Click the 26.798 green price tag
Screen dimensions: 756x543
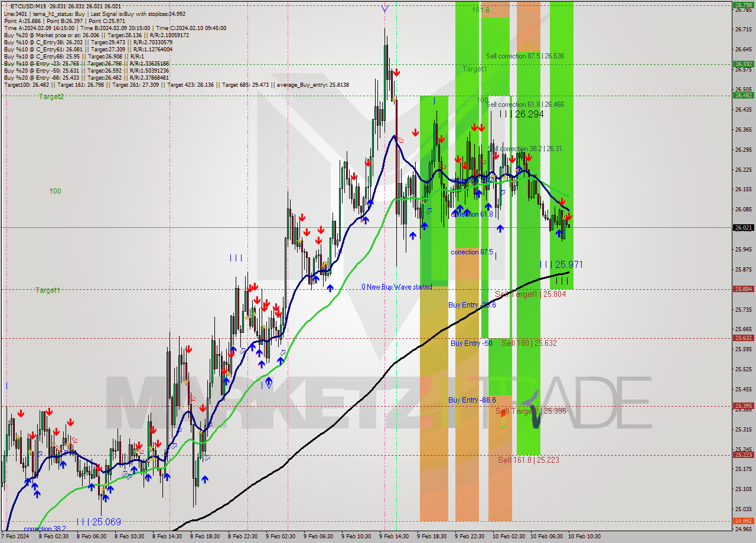tap(742, 5)
